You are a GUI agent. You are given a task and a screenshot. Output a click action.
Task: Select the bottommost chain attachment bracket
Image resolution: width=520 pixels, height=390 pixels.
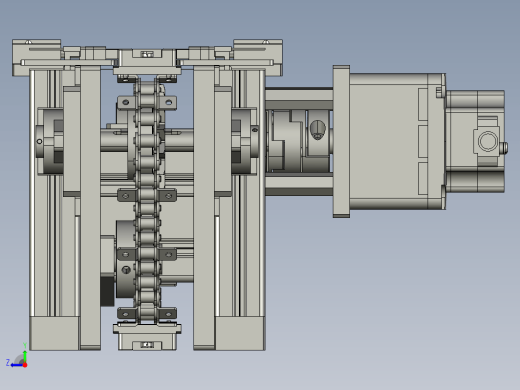[x=147, y=314]
